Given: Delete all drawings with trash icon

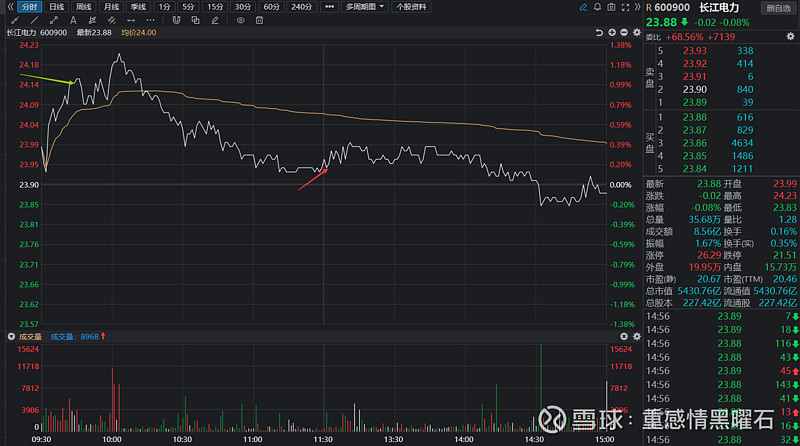Looking at the screenshot, I should (259, 20).
